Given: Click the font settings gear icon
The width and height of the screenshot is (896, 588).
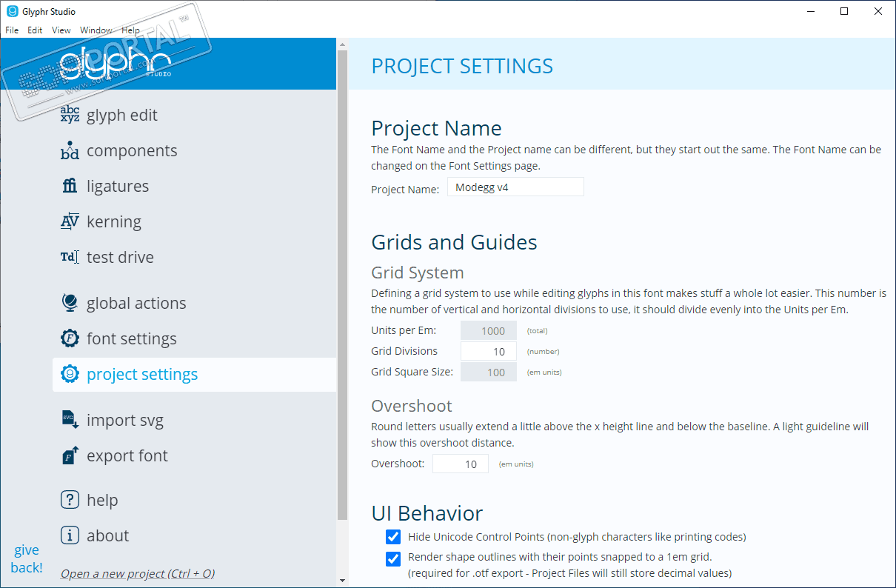Looking at the screenshot, I should [70, 338].
